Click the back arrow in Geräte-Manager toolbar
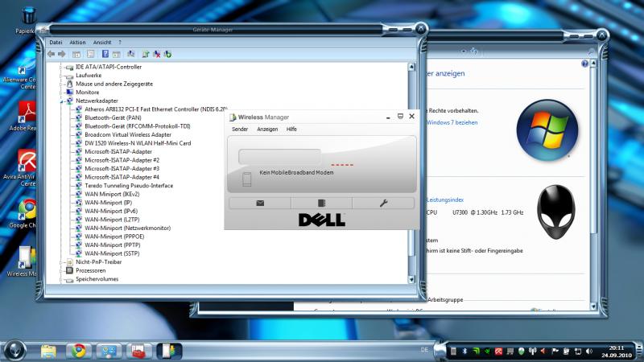The width and height of the screenshot is (644, 362). pos(52,54)
